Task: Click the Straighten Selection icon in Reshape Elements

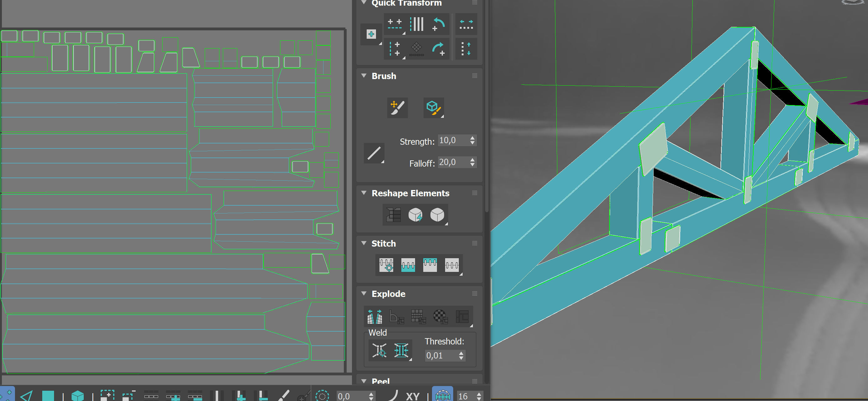Action: pos(393,215)
